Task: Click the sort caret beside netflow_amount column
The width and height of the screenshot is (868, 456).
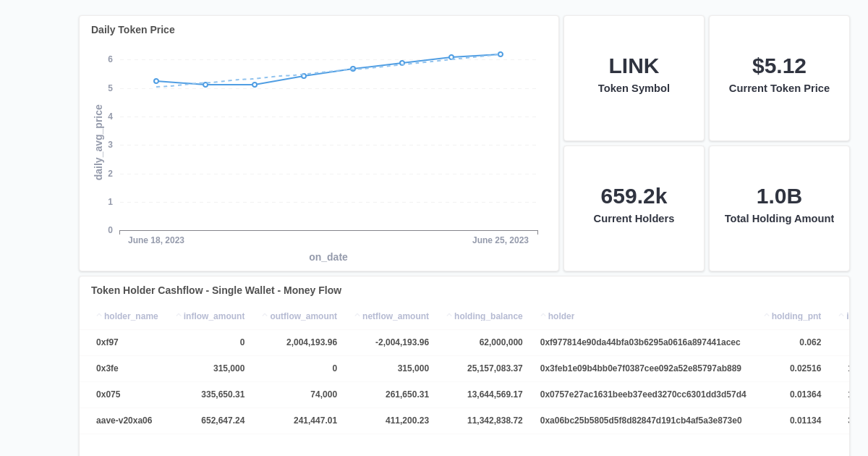Action: pyautogui.click(x=357, y=316)
